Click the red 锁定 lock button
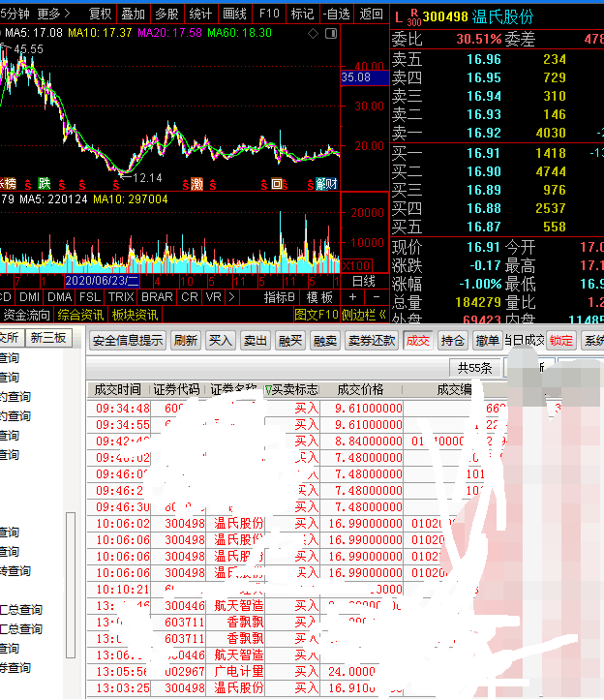 tap(560, 341)
